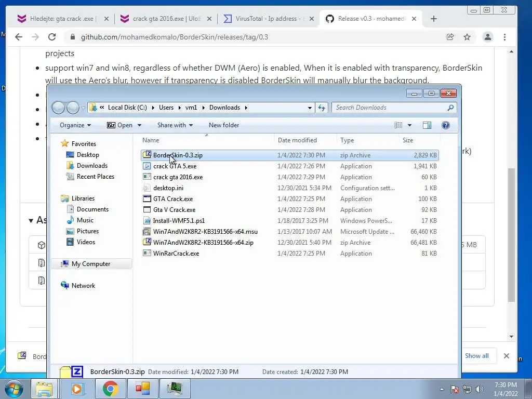Collapse Assets section on GitHub

pos(31,220)
